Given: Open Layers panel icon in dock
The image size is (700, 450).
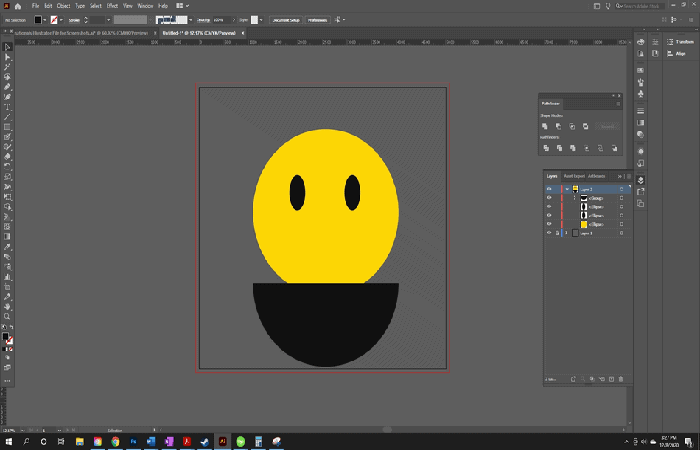Looking at the screenshot, I should pos(641,180).
